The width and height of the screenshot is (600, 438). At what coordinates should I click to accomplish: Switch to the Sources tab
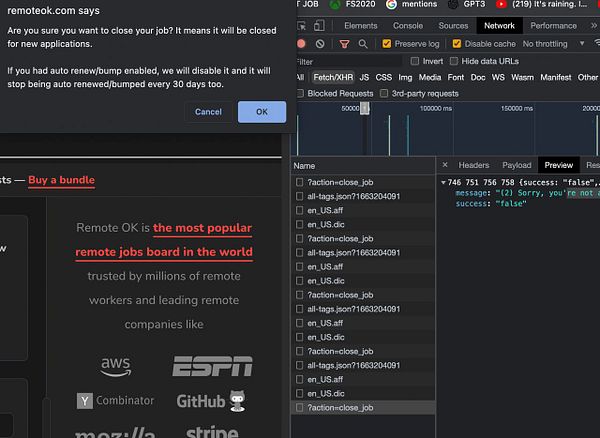point(453,26)
